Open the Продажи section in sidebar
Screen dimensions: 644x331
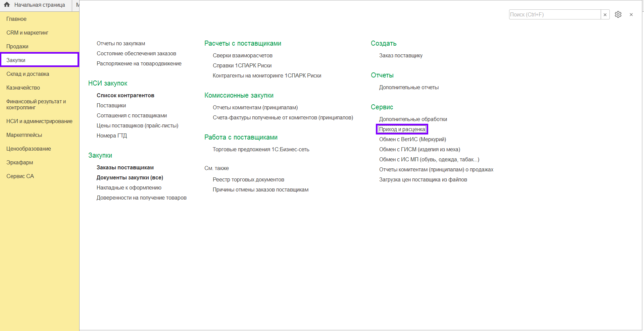pos(17,47)
